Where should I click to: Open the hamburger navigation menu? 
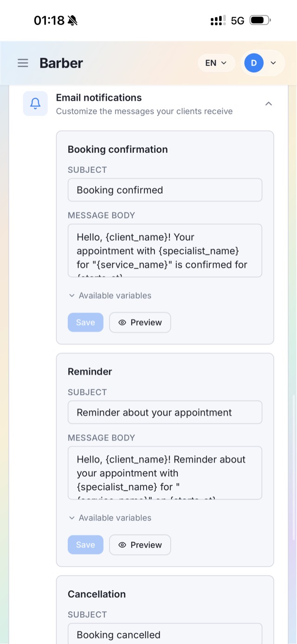[x=23, y=63]
